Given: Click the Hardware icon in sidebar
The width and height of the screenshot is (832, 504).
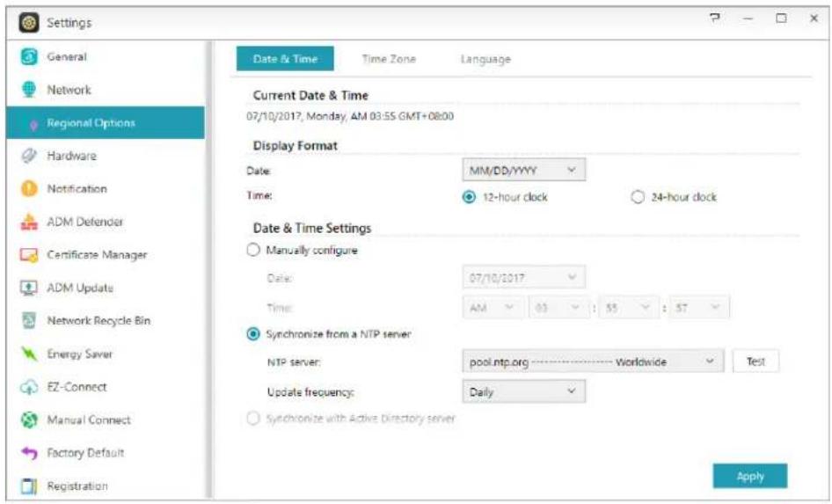Looking at the screenshot, I should pyautogui.click(x=29, y=156).
